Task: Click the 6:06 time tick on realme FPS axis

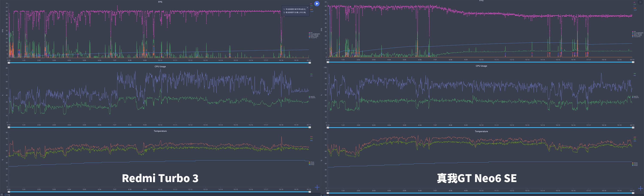Action: (x=420, y=60)
